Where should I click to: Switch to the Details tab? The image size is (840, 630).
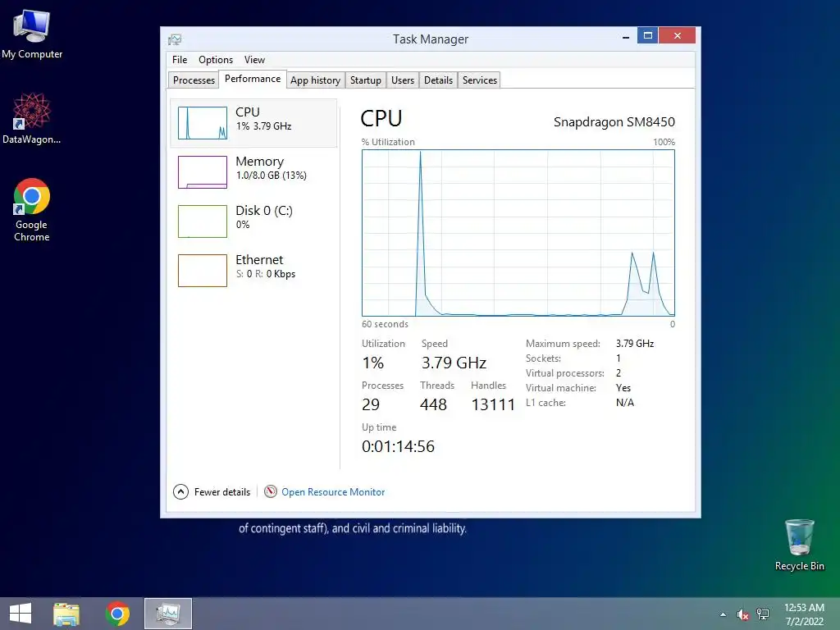point(438,80)
